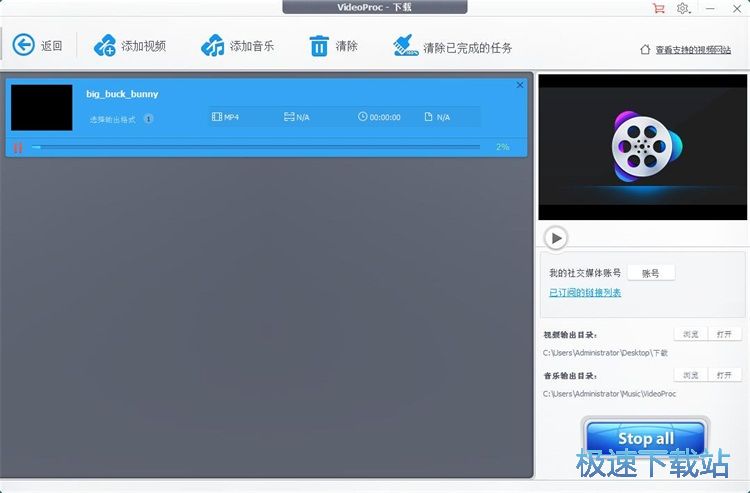Play the preview with the play button
The width and height of the screenshot is (750, 493).
click(556, 238)
